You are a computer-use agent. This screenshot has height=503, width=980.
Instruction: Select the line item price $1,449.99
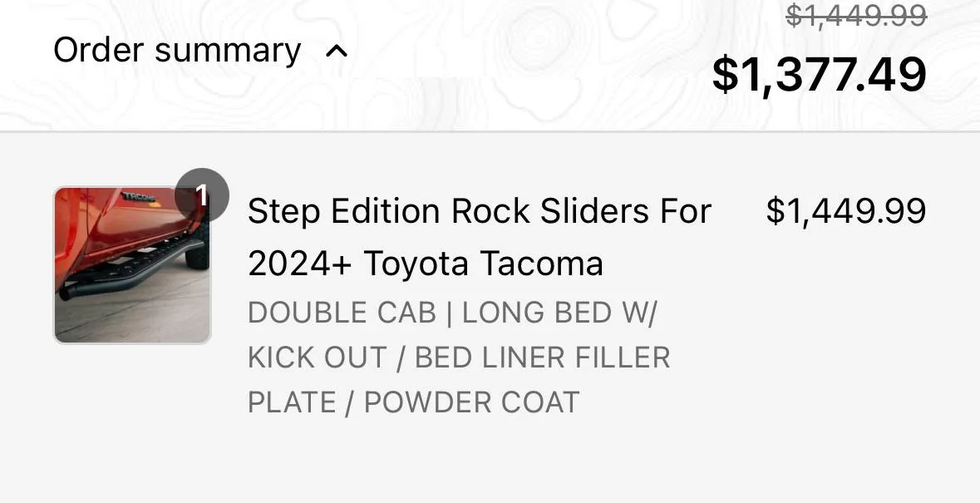(845, 210)
